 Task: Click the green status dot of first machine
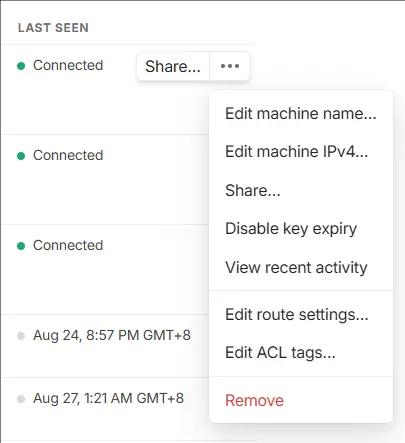tap(21, 66)
